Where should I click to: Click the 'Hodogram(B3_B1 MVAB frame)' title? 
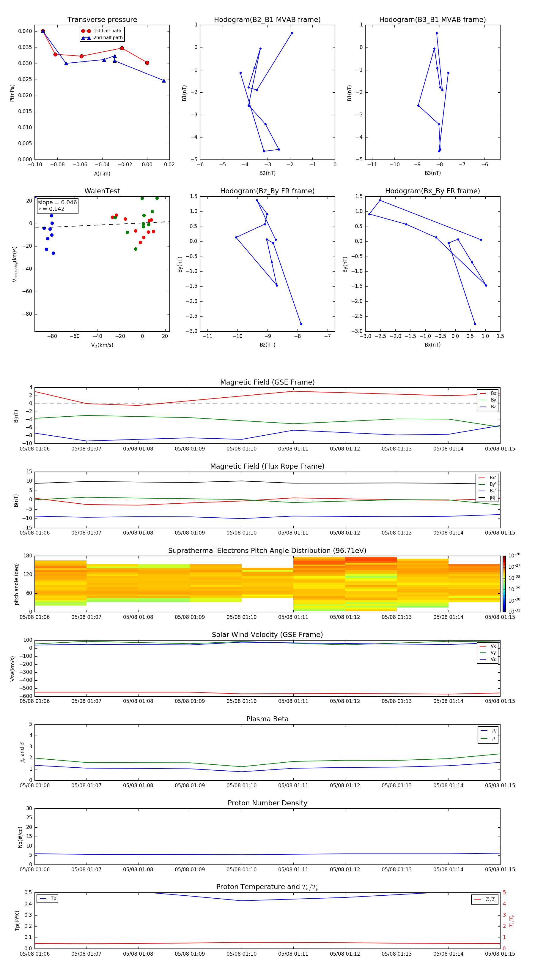(x=432, y=19)
